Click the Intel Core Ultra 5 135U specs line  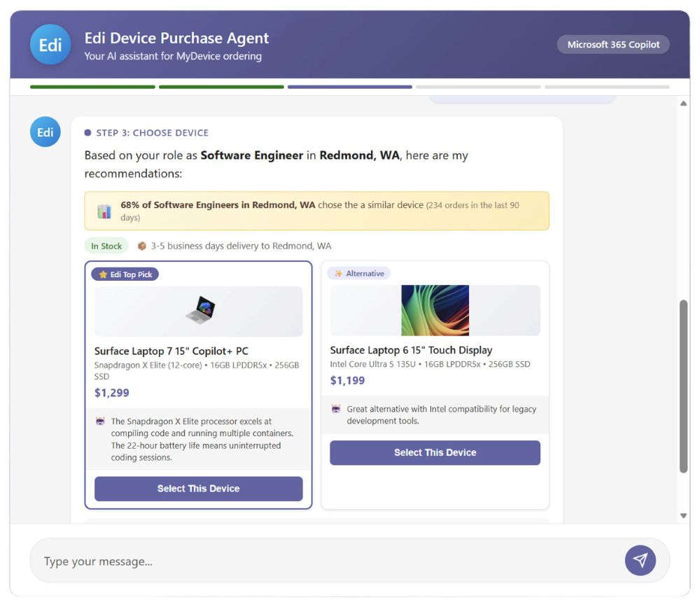(430, 364)
